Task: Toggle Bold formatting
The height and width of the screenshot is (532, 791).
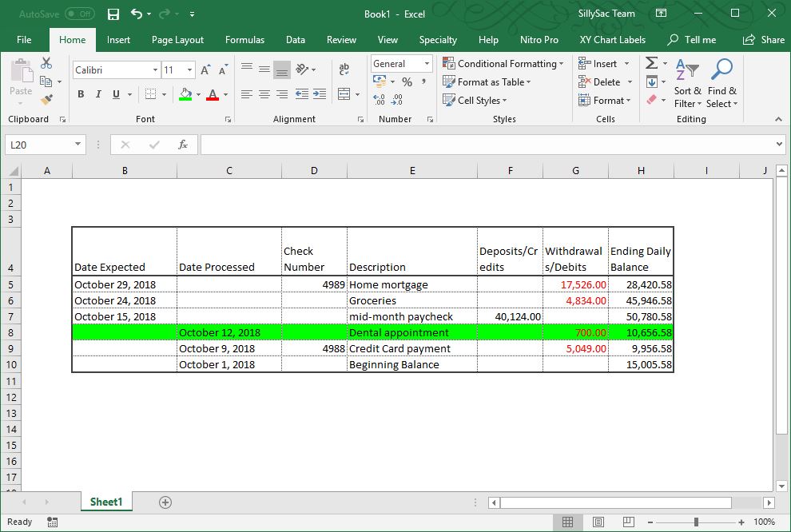Action: (x=81, y=94)
